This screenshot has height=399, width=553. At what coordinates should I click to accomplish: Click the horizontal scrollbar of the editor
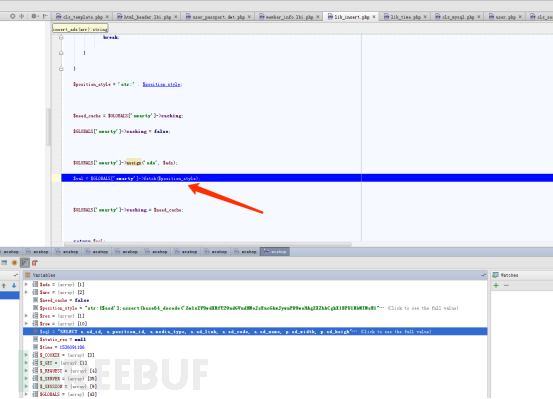coord(208,244)
